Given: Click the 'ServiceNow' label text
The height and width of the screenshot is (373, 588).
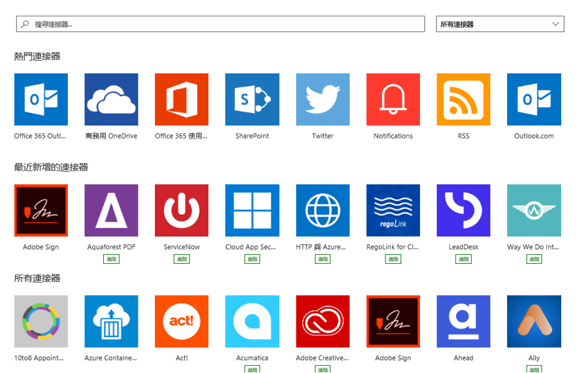Looking at the screenshot, I should (182, 247).
